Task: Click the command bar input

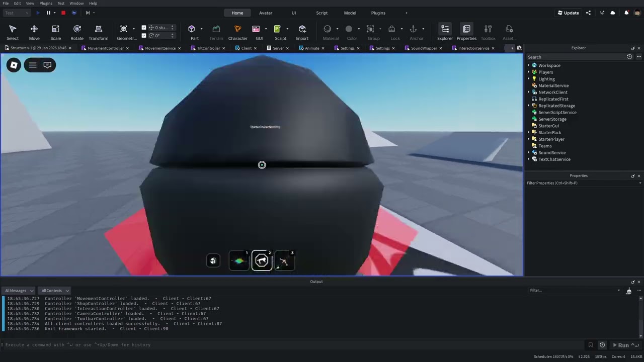Action: (294, 345)
